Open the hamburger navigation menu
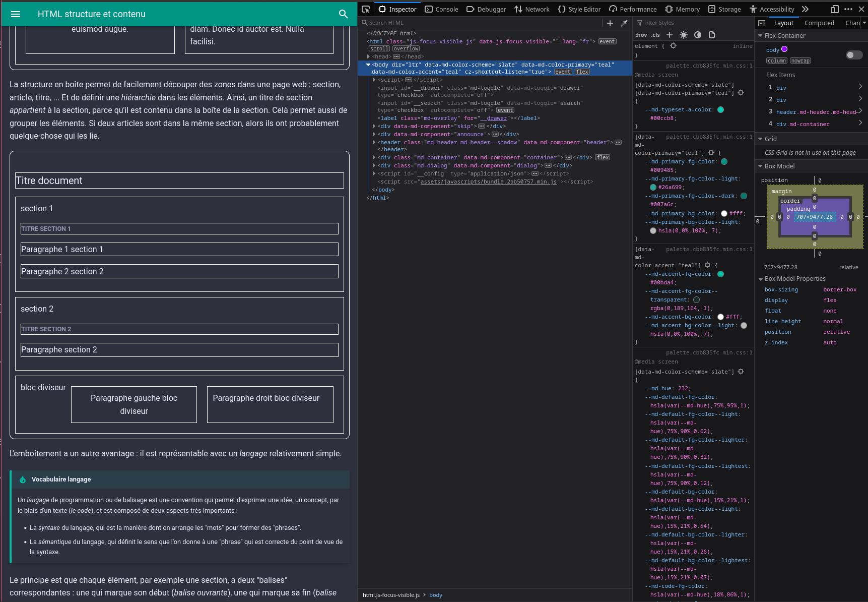The width and height of the screenshot is (868, 602). point(16,14)
